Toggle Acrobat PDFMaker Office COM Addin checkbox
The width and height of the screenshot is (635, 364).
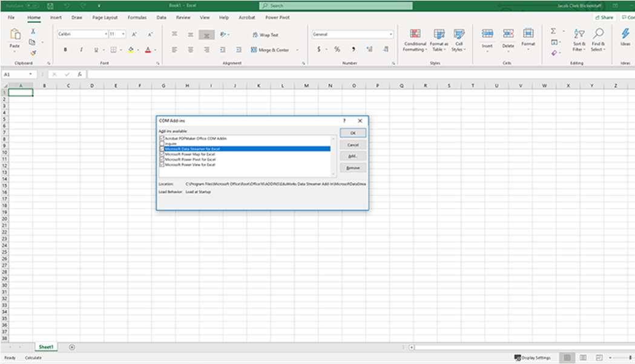tap(162, 138)
